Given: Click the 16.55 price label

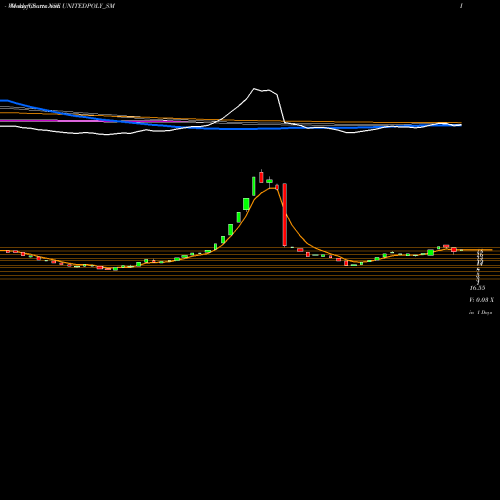Looking at the screenshot, I should [477, 288].
